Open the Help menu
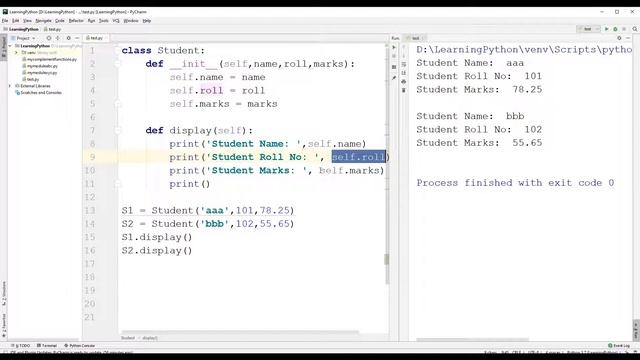The height and width of the screenshot is (360, 640). [147, 20]
